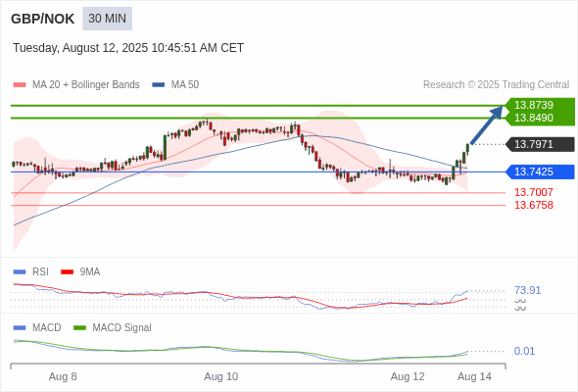This screenshot has width=578, height=392.
Task: Click the 13.8490 green target label
Action: pos(533,118)
